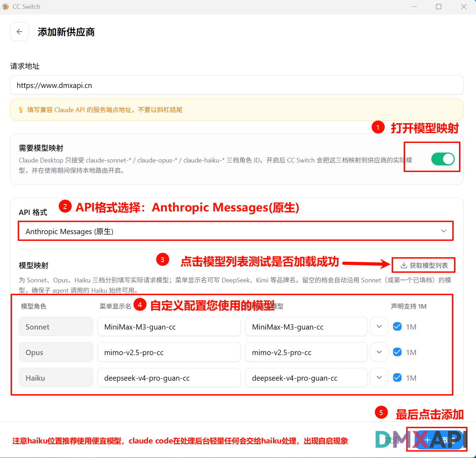Screen dimensions: 476x458
Task: Close the CC Switch window
Action: (464, 7)
